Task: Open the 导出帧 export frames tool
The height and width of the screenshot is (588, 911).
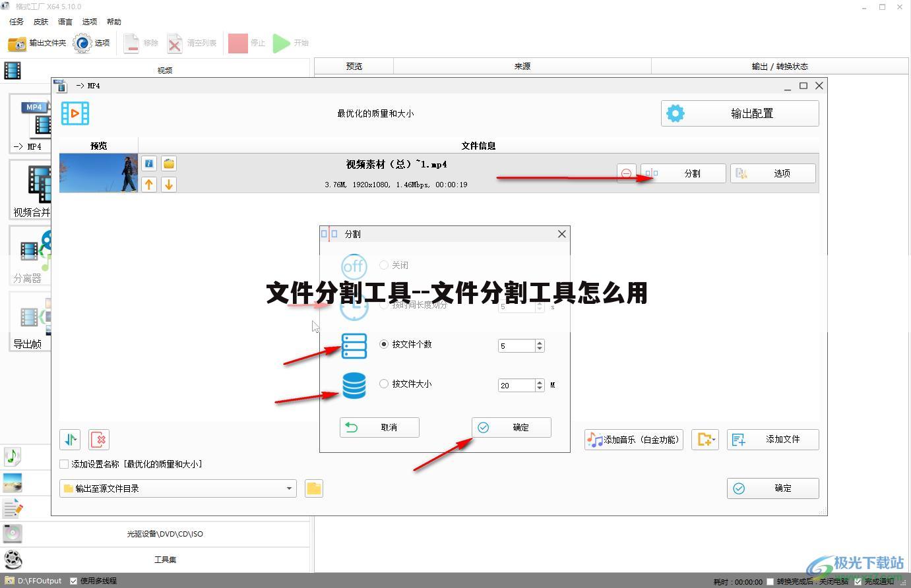Action: [x=30, y=322]
